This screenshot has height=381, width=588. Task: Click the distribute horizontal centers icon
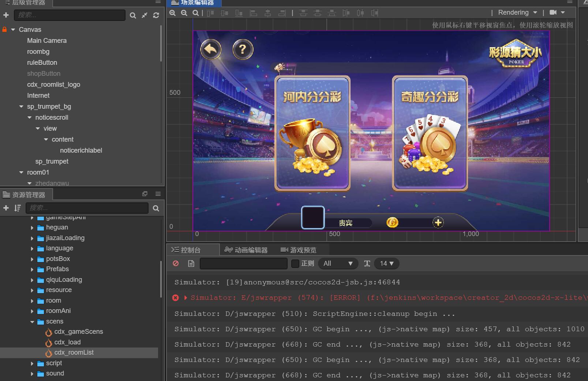(x=360, y=13)
